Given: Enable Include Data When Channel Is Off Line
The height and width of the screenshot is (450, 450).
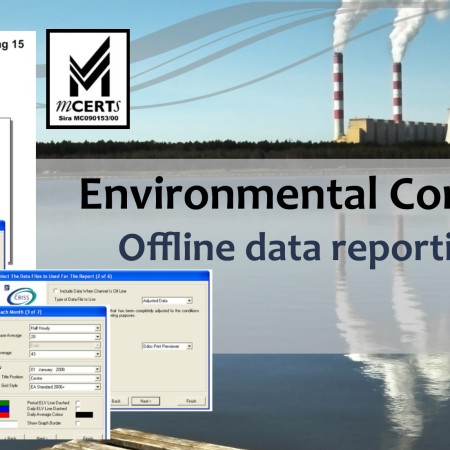Looking at the screenshot, I should (56, 291).
